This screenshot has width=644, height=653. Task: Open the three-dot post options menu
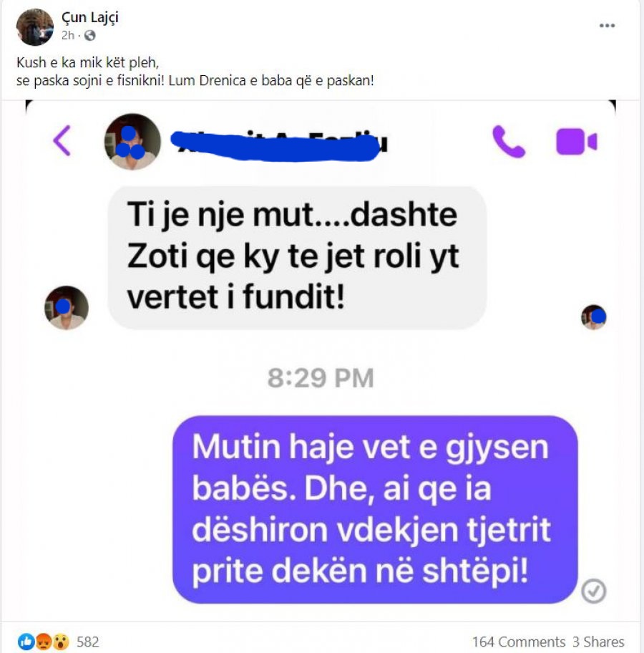tap(607, 26)
